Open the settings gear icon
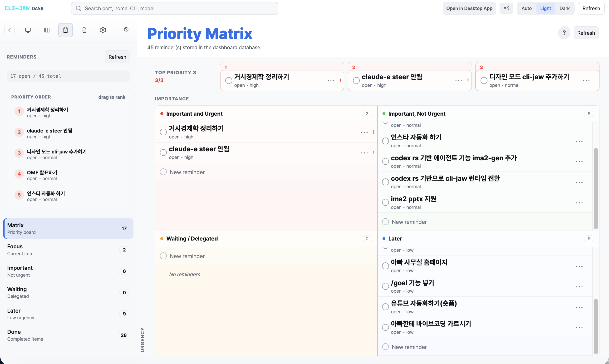 [x=103, y=30]
